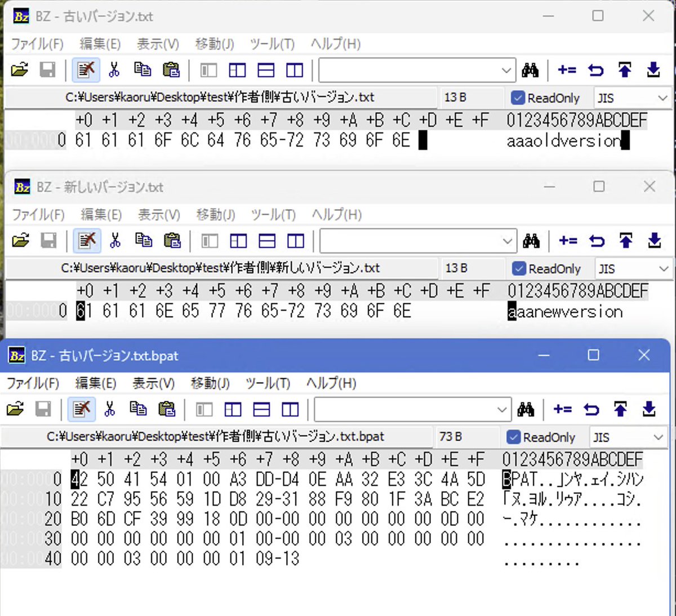
Task: Click file path field in 新しいバージョン.txt window
Action: pyautogui.click(x=221, y=268)
